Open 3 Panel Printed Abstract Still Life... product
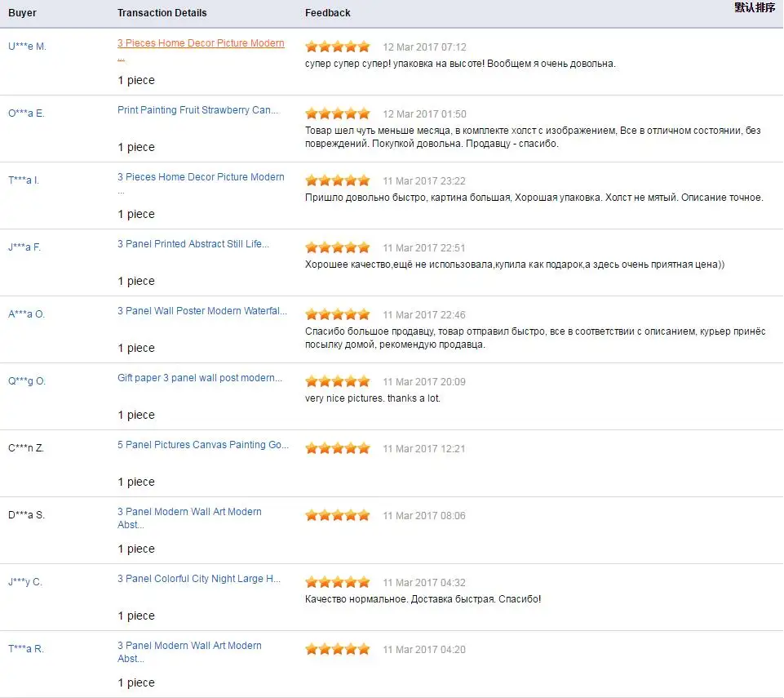 (193, 244)
